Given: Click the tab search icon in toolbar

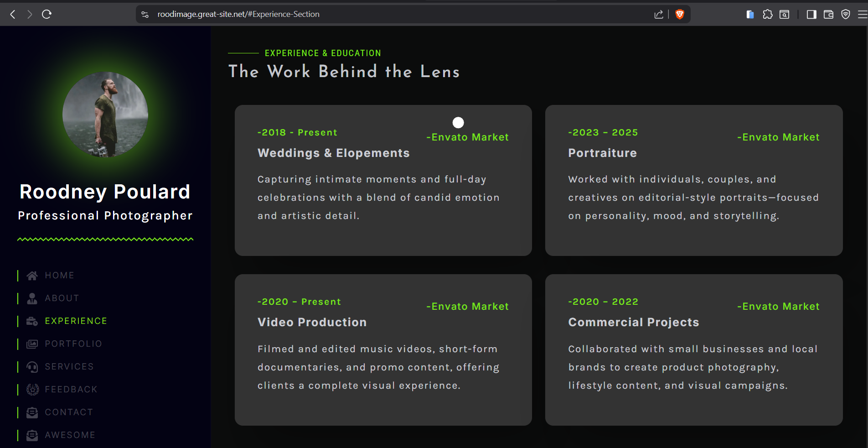Looking at the screenshot, I should tap(785, 15).
